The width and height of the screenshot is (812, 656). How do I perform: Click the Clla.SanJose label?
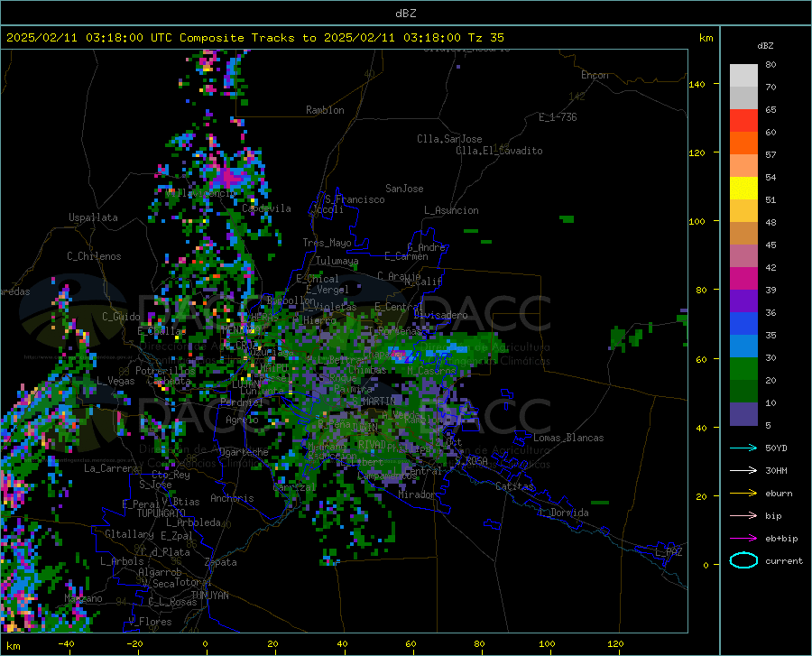tap(449, 139)
